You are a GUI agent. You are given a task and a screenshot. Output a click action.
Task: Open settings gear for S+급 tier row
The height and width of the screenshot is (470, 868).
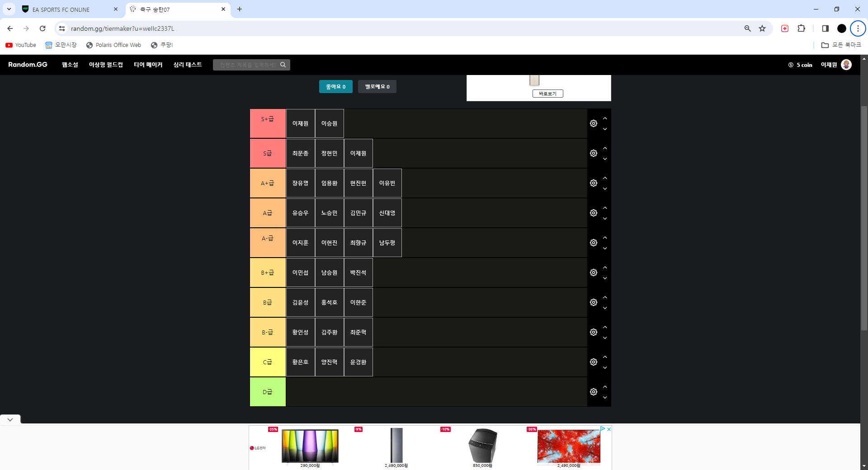coord(594,123)
